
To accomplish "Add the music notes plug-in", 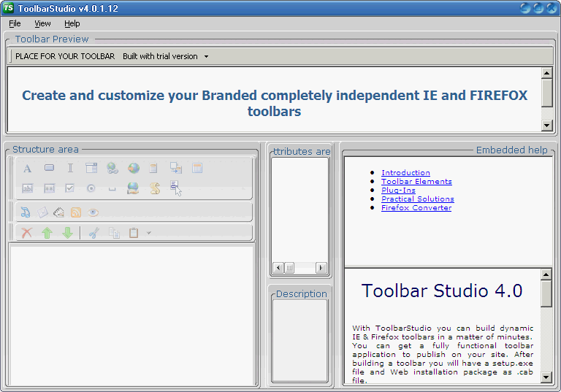I will point(26,212).
